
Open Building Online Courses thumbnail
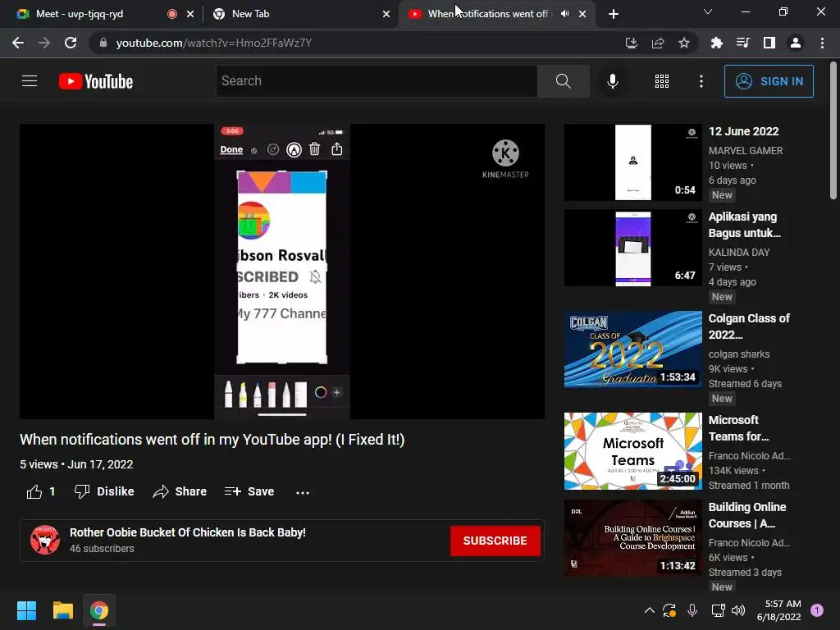tap(632, 538)
